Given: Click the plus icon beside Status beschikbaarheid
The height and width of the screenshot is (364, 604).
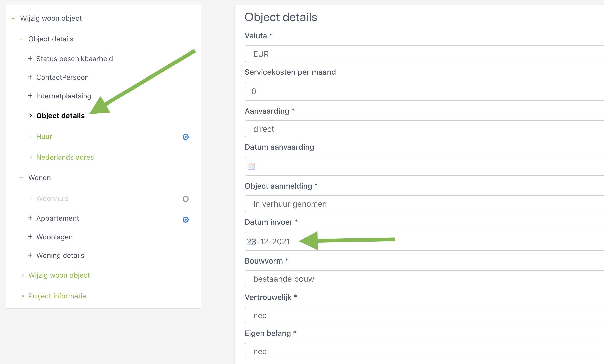Looking at the screenshot, I should coord(30,59).
